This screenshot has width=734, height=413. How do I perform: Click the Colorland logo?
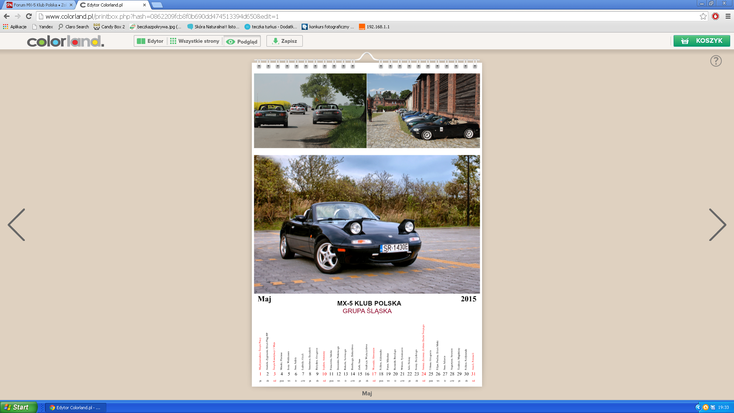[66, 42]
